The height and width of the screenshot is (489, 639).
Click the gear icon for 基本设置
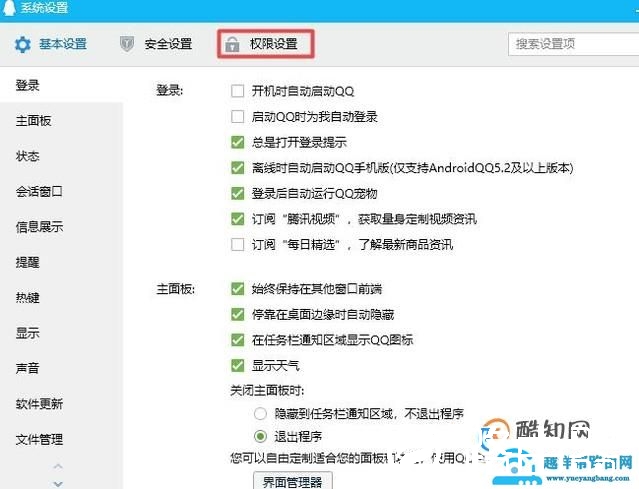pyautogui.click(x=22, y=44)
